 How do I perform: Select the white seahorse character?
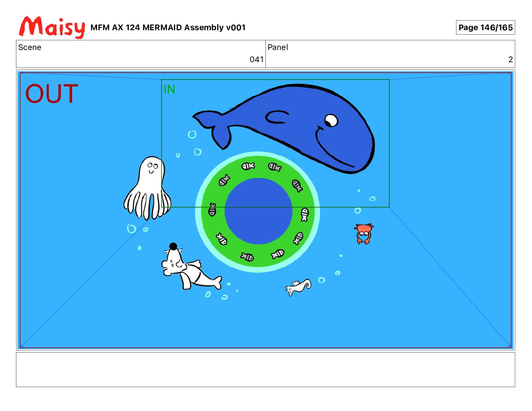point(298,287)
